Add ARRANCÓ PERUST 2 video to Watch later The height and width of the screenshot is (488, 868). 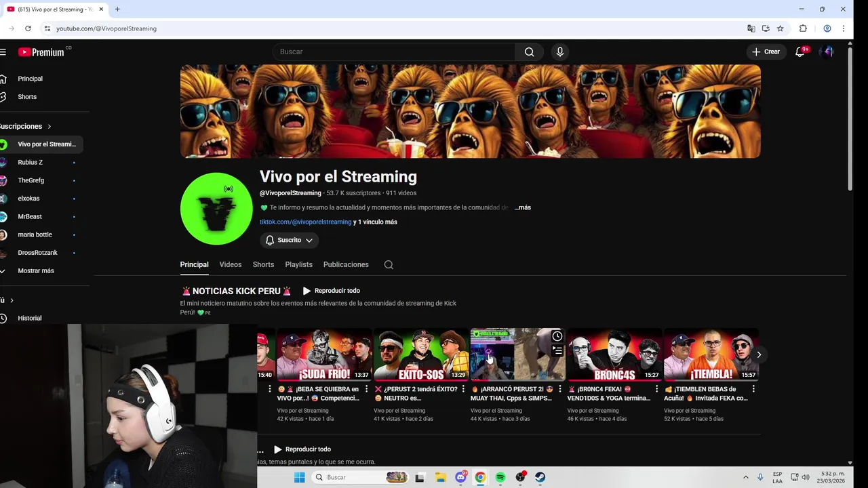pos(557,336)
